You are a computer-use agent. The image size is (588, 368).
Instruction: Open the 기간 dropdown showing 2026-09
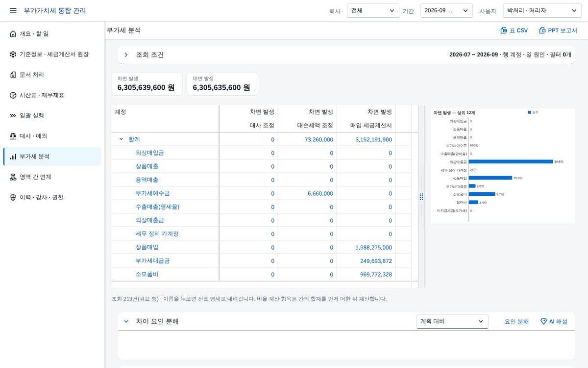coord(446,10)
